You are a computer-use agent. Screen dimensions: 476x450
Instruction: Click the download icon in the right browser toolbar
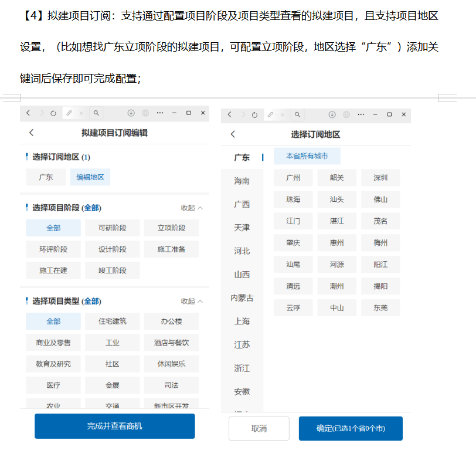(x=332, y=113)
